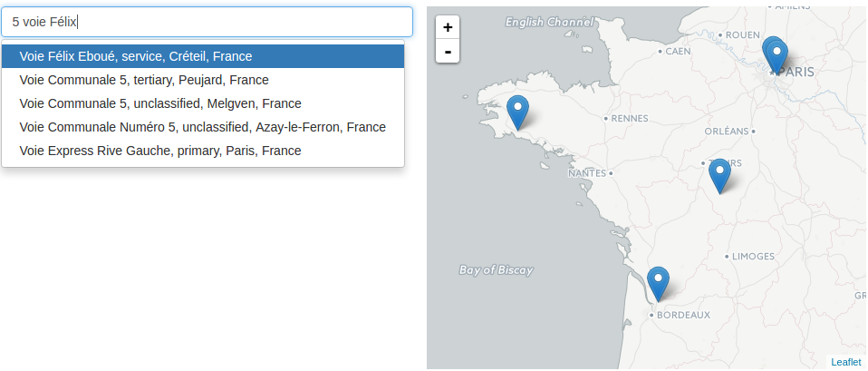Screen dimensions: 868x371
Task: Click the map marker near Tours
Action: pyautogui.click(x=719, y=176)
